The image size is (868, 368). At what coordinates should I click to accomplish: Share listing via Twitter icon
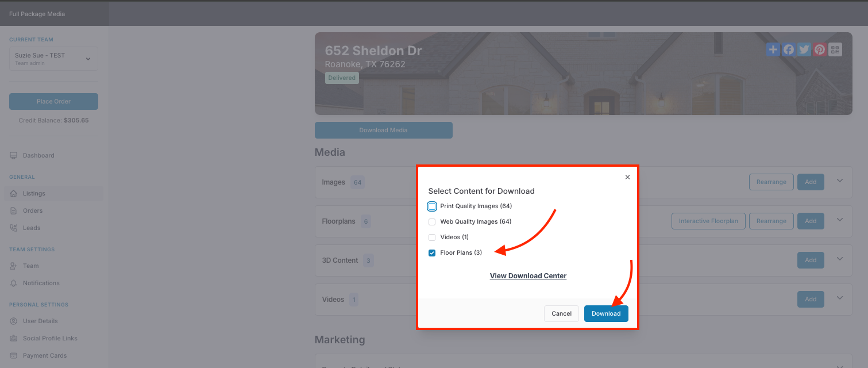pyautogui.click(x=804, y=49)
